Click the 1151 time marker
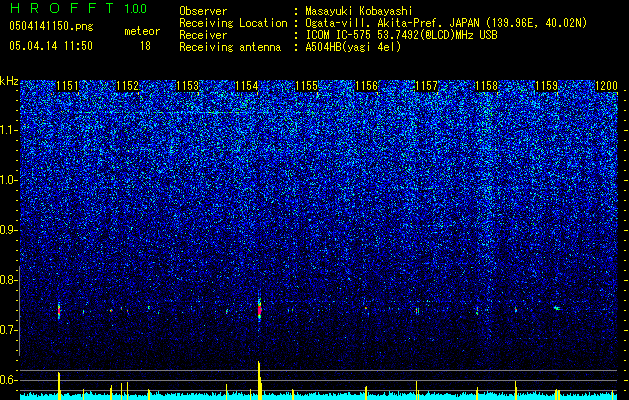629x400 pixels. click(x=67, y=85)
